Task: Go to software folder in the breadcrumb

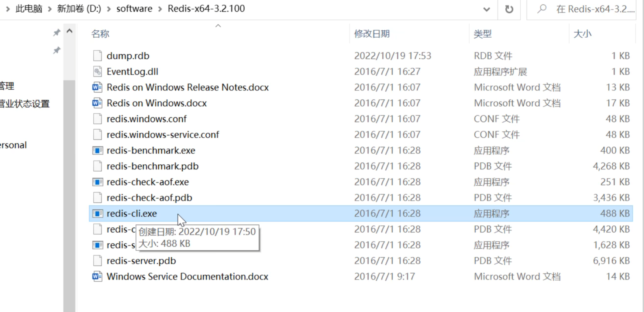Action: click(x=134, y=9)
